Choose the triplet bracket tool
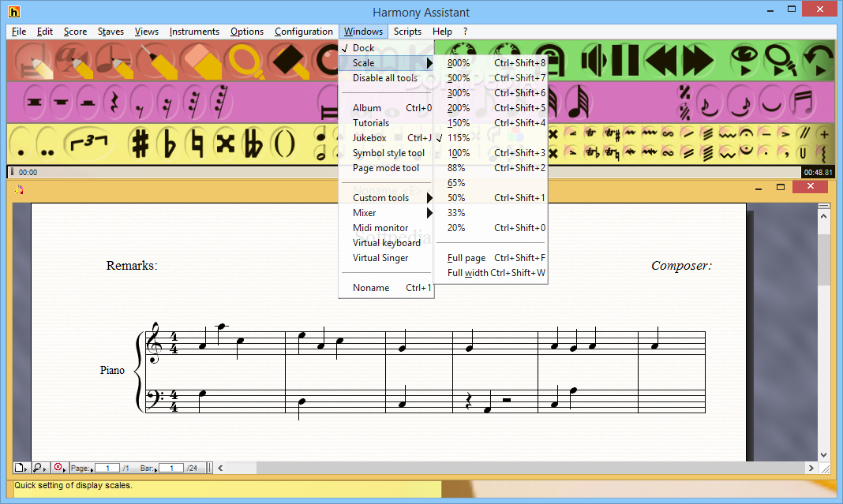 pos(88,143)
